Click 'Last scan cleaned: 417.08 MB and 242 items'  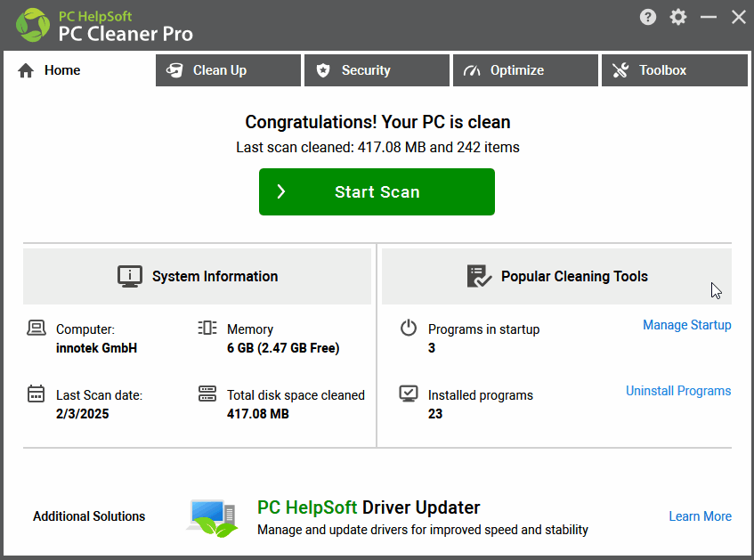pos(377,147)
